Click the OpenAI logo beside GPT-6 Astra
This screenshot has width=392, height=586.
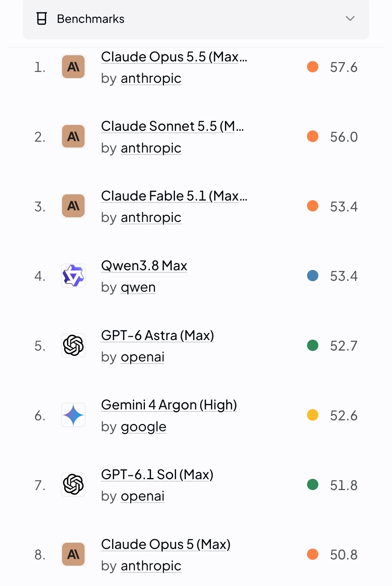(73, 345)
